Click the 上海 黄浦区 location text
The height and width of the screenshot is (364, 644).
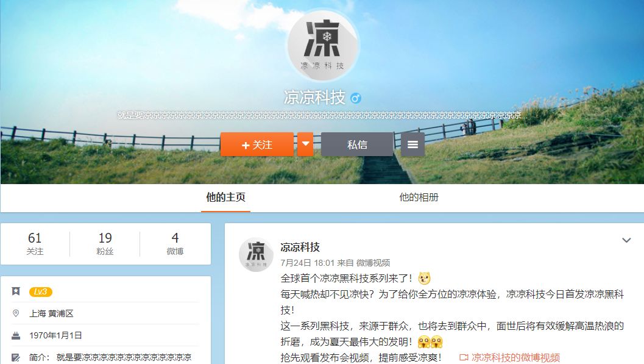[51, 313]
